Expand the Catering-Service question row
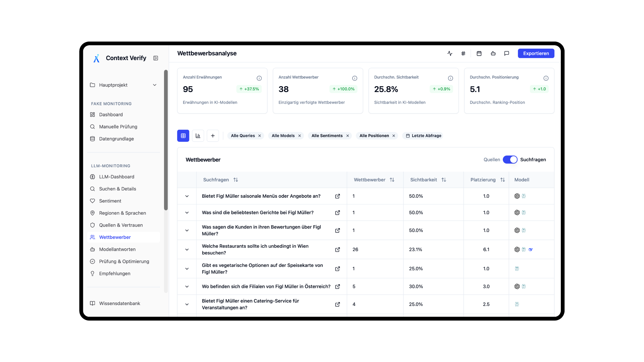 click(187, 304)
